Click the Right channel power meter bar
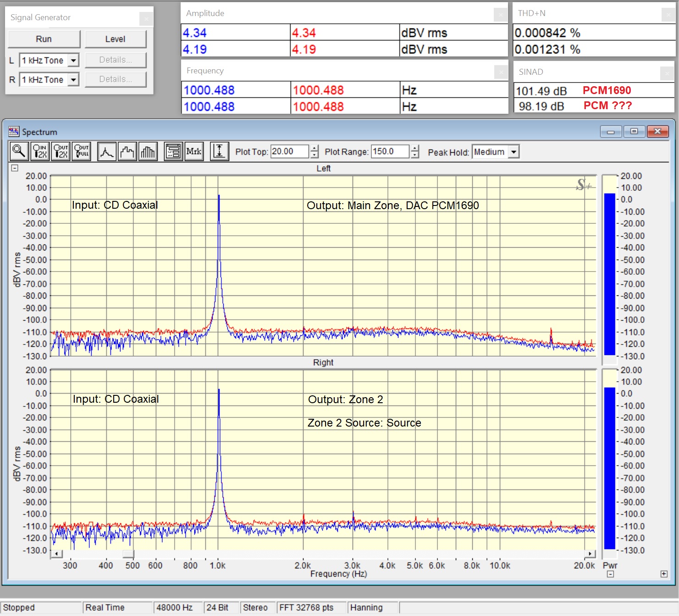 [x=610, y=468]
